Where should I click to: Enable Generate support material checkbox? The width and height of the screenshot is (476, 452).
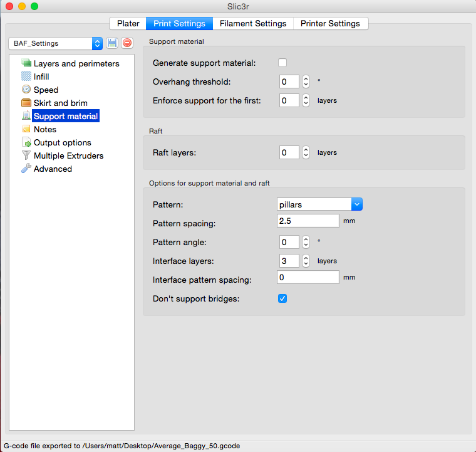tap(282, 63)
